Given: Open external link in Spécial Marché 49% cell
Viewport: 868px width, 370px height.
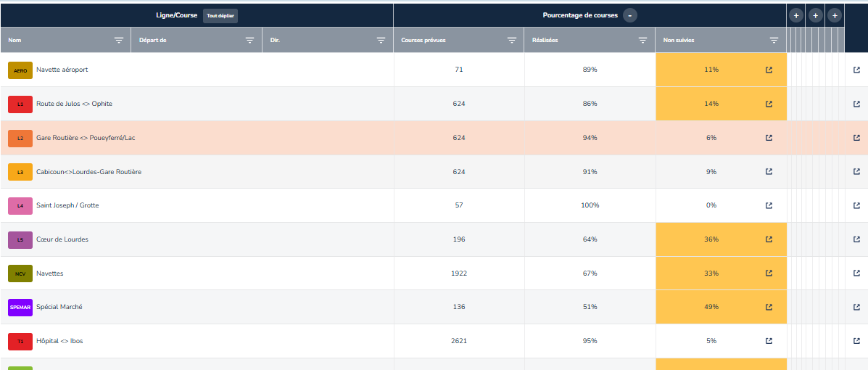Looking at the screenshot, I should click(x=769, y=307).
